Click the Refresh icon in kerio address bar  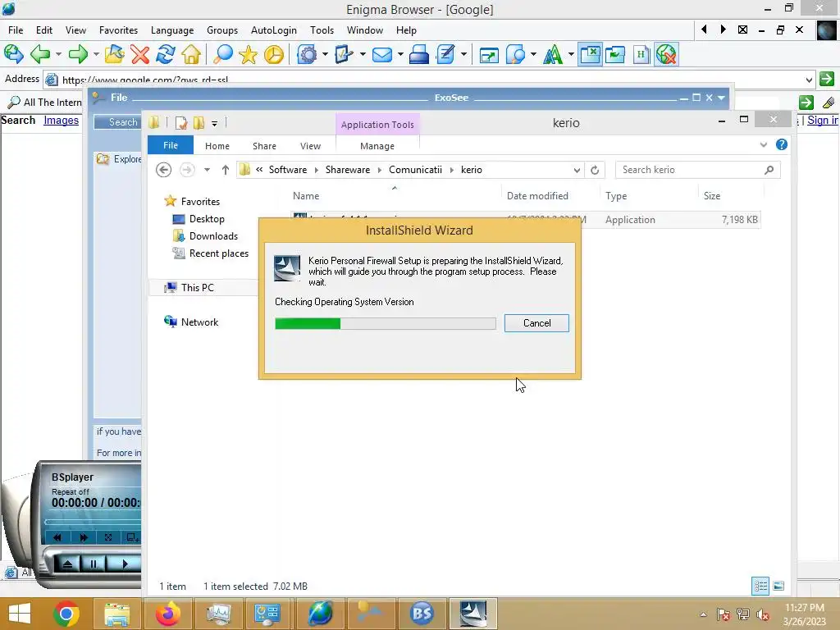pyautogui.click(x=595, y=170)
